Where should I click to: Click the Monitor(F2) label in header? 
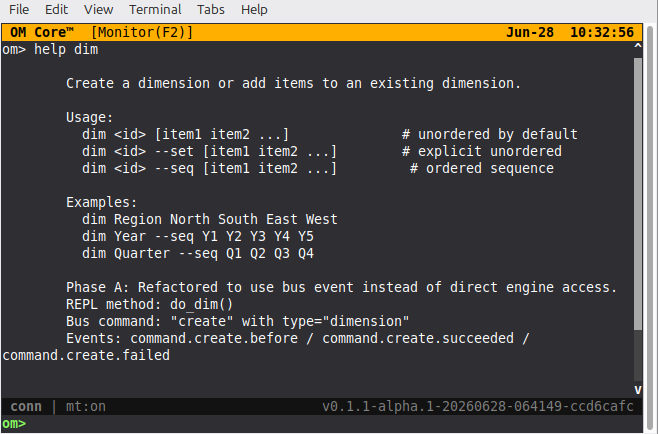(142, 32)
